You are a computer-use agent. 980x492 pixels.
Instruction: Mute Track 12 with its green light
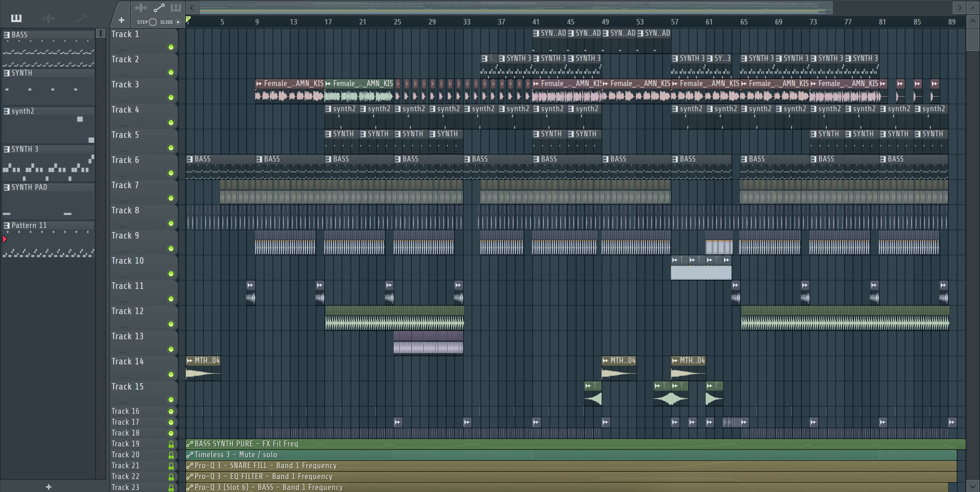171,324
